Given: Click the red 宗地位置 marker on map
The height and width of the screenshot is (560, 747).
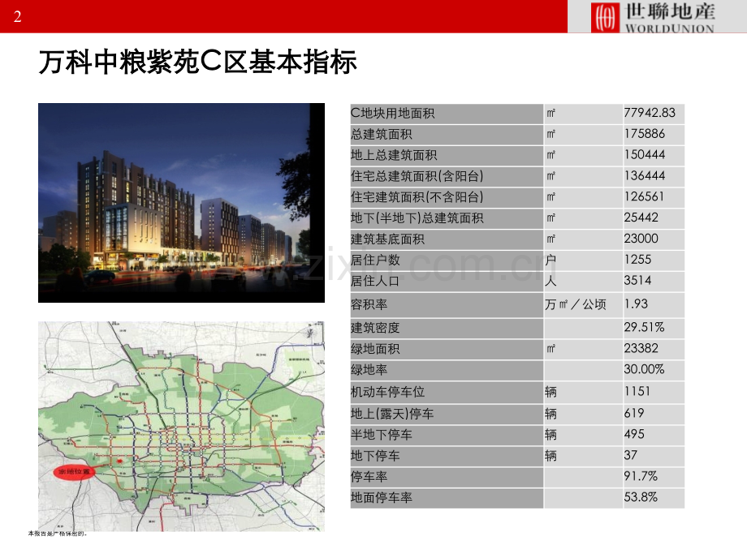Looking at the screenshot, I should tap(74, 472).
